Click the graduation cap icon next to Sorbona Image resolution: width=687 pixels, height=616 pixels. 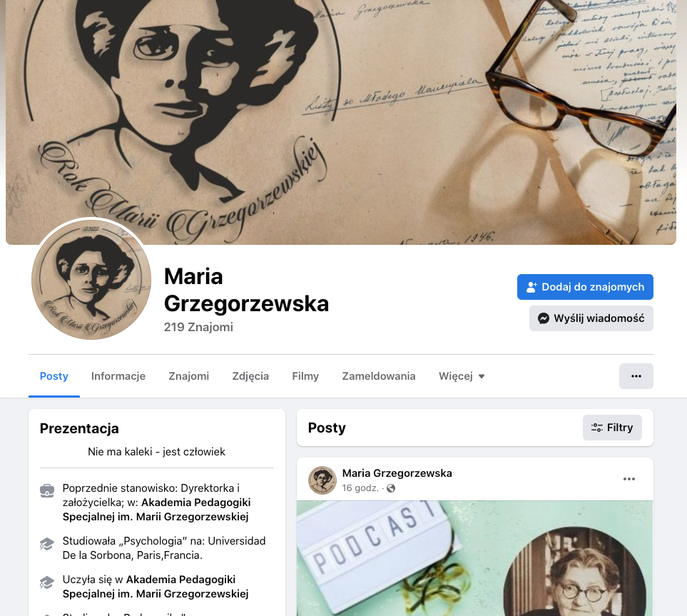[47, 544]
